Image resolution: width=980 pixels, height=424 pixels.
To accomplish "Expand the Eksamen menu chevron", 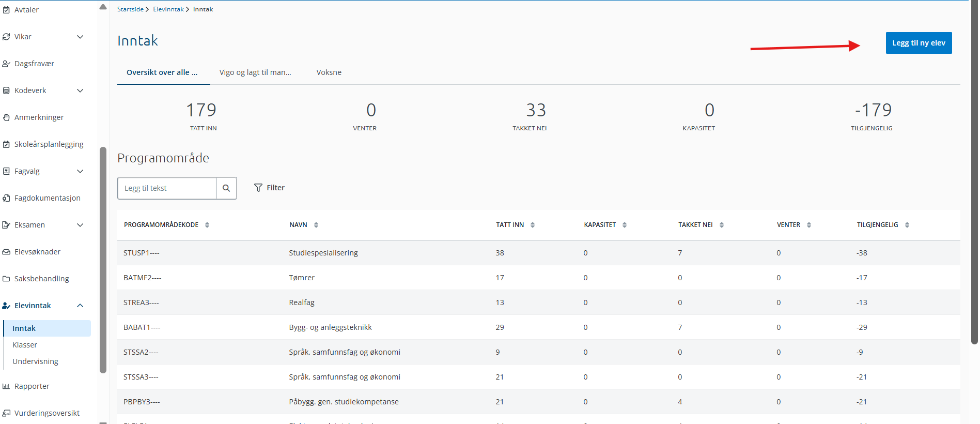I will [x=80, y=225].
